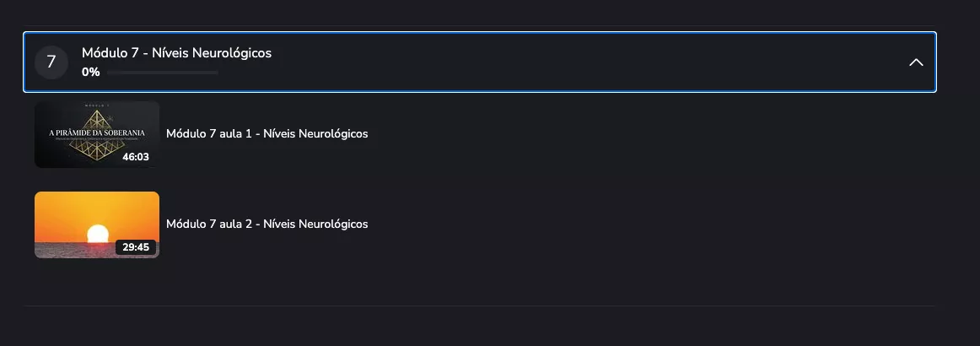The width and height of the screenshot is (980, 346).
Task: Click the white sun in the sunset thumbnail
Action: [99, 233]
